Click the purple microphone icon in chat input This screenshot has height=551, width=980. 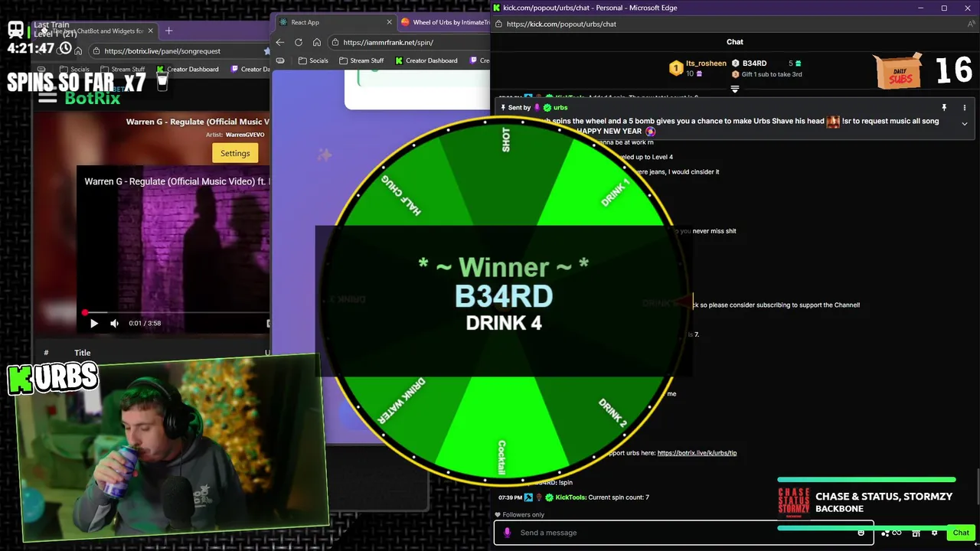pos(507,533)
